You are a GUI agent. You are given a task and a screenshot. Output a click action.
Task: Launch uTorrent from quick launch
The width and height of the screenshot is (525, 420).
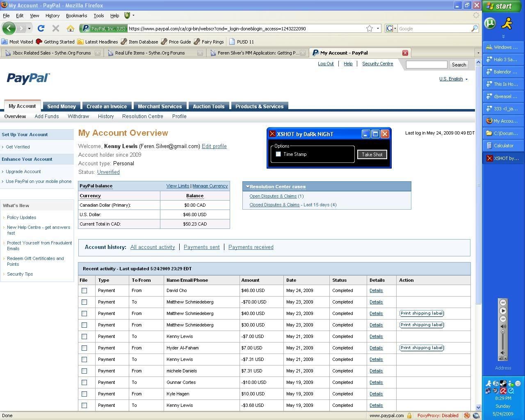coord(490,23)
